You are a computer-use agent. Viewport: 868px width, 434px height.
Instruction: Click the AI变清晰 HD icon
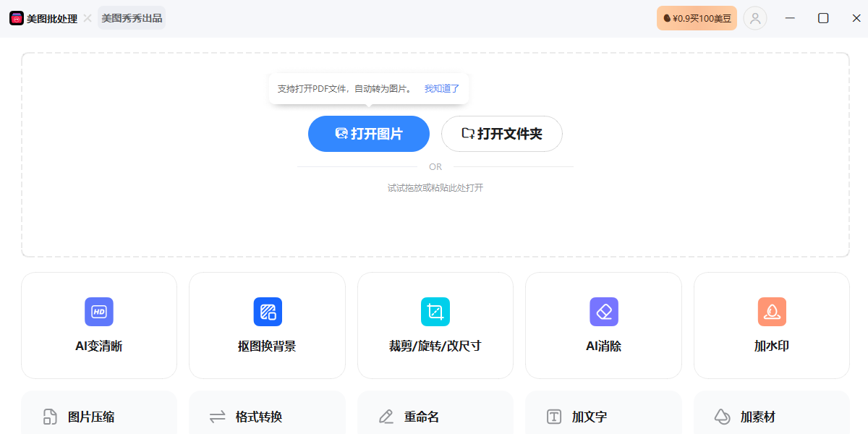99,312
